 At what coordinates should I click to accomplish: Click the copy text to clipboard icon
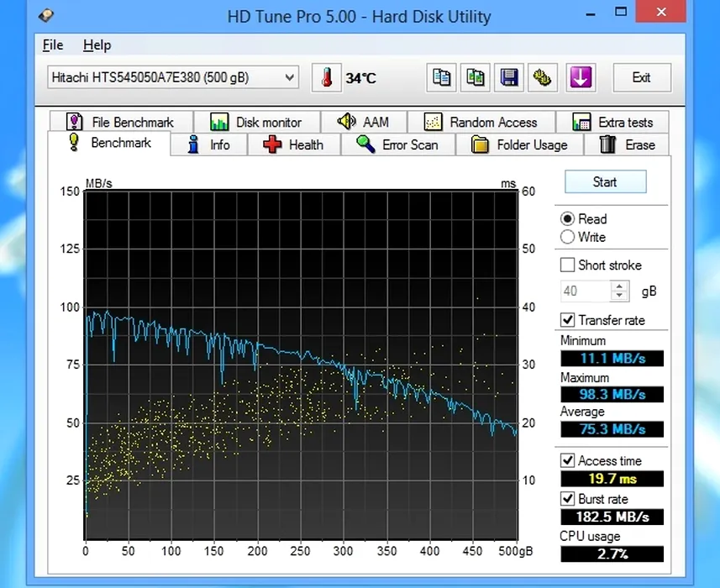(x=441, y=78)
